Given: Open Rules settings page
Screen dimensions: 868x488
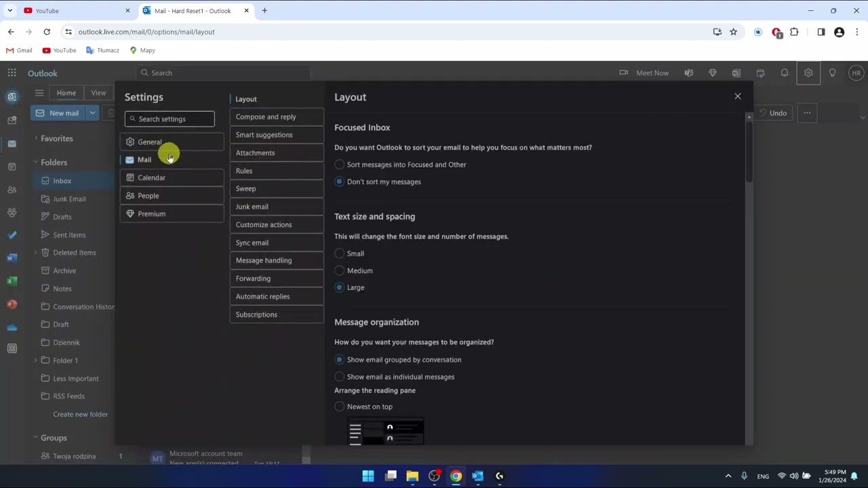Looking at the screenshot, I should pyautogui.click(x=277, y=171).
